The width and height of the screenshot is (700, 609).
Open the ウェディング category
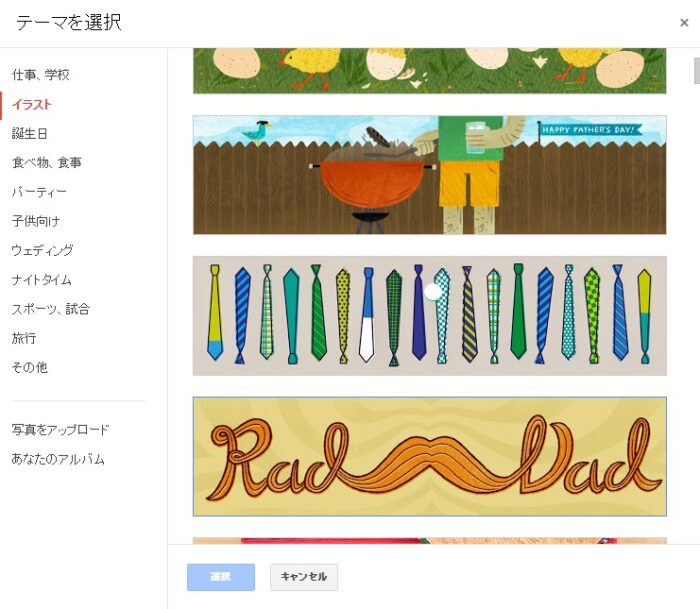coord(42,250)
